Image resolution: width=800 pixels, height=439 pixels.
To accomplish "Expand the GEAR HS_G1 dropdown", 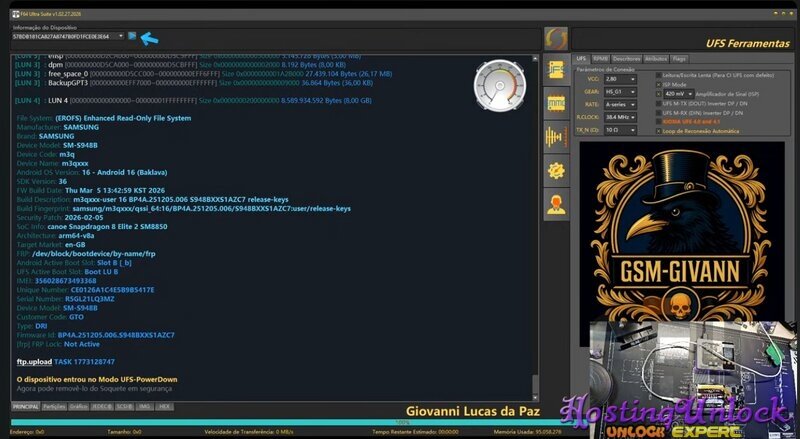I will point(619,90).
